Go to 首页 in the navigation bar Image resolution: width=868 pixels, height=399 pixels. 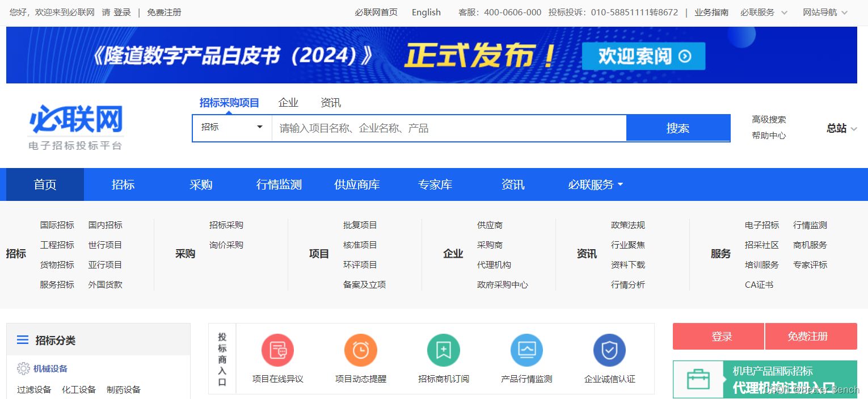(45, 184)
